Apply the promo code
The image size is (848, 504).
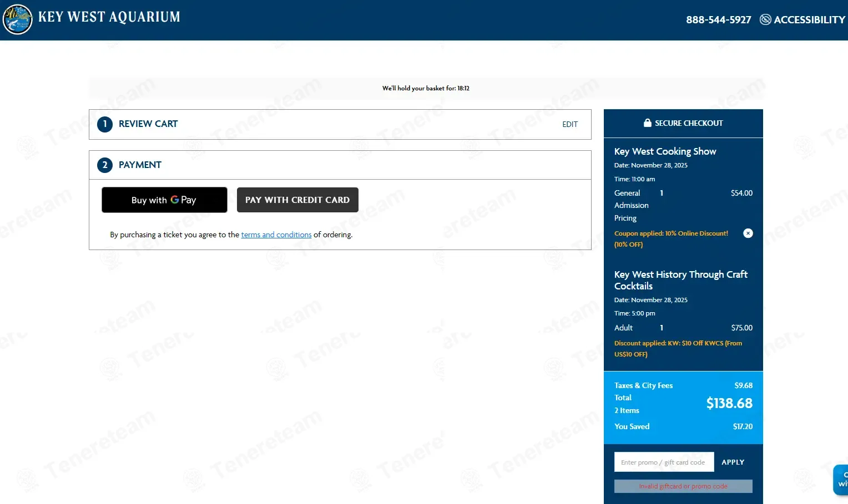733,462
